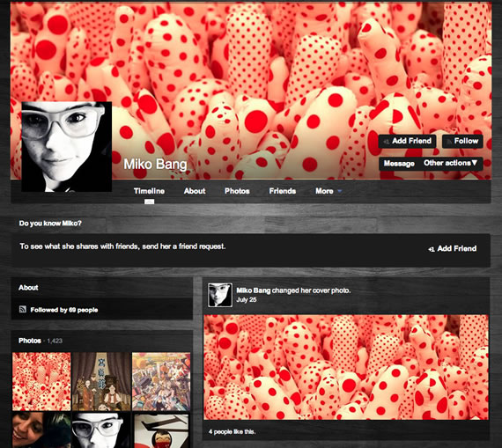
Task: Click the RSS follow icon beside Followed by
Action: pyautogui.click(x=22, y=309)
